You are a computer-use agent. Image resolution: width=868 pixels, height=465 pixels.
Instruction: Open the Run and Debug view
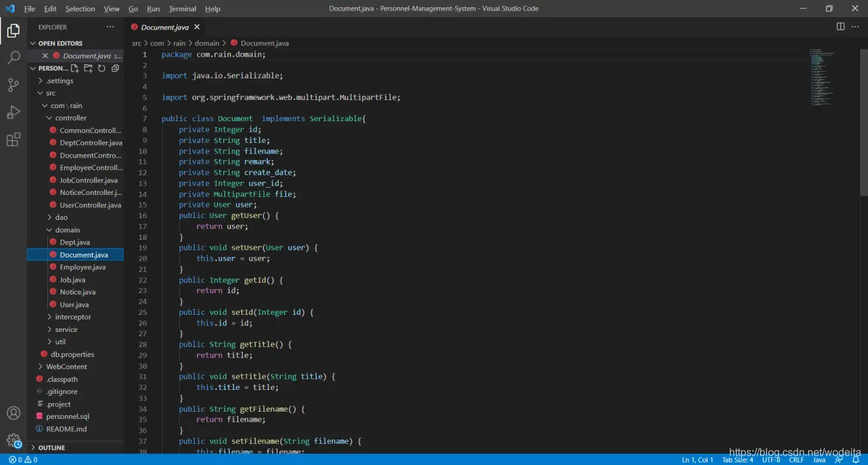pyautogui.click(x=13, y=113)
